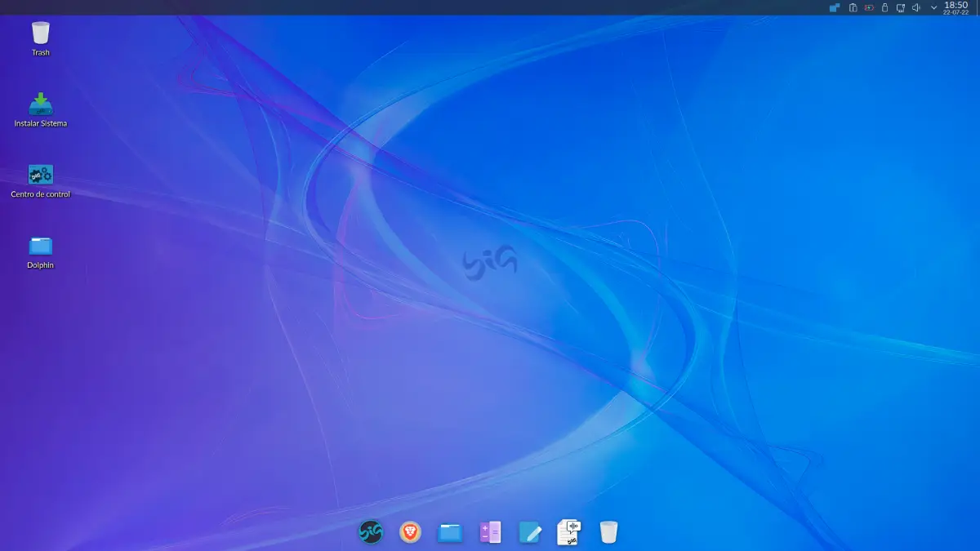Click the blue windows tray icon
The image size is (980, 551).
835,8
